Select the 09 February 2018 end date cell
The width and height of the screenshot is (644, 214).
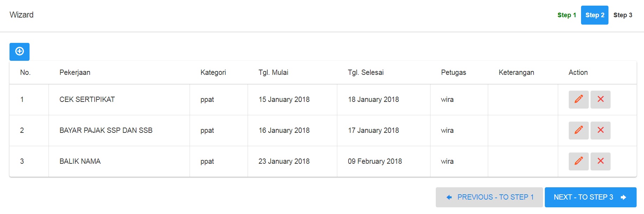click(x=375, y=161)
